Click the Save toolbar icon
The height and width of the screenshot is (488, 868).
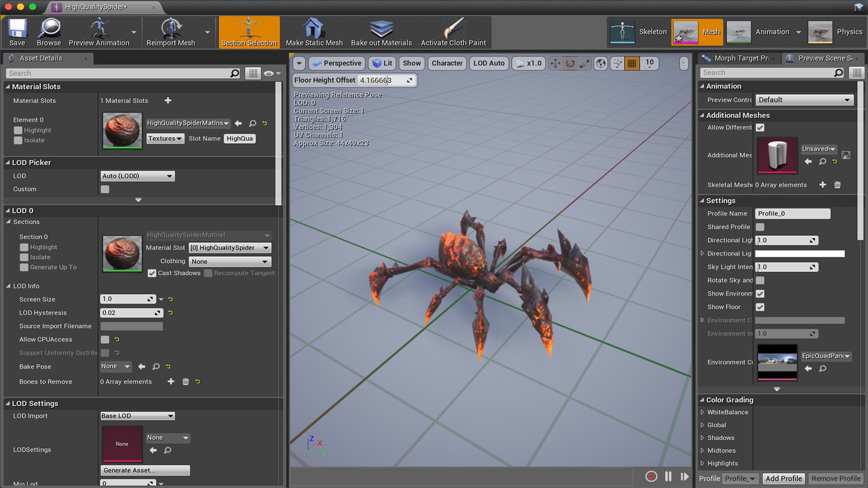17,32
